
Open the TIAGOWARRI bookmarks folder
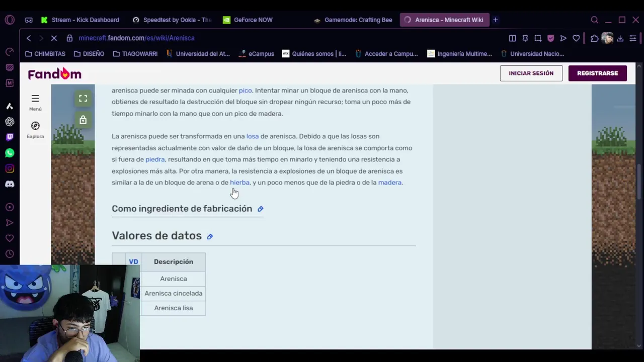click(x=135, y=54)
